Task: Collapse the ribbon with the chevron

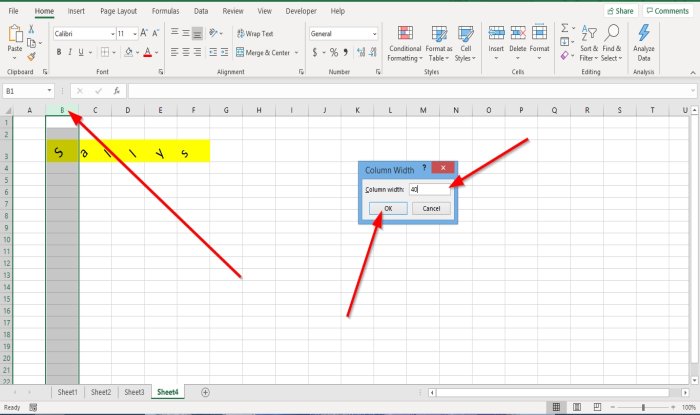Action: point(693,72)
